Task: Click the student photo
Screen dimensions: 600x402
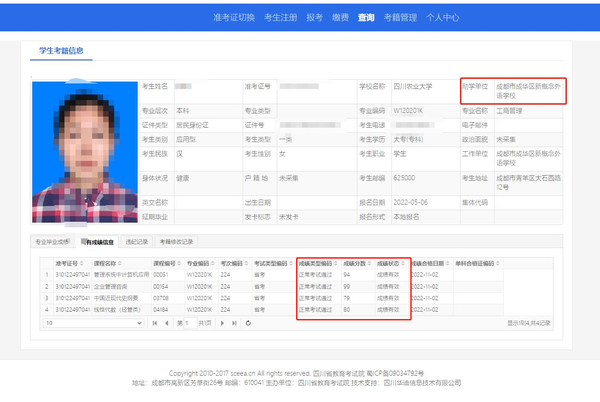Action: pyautogui.click(x=85, y=152)
